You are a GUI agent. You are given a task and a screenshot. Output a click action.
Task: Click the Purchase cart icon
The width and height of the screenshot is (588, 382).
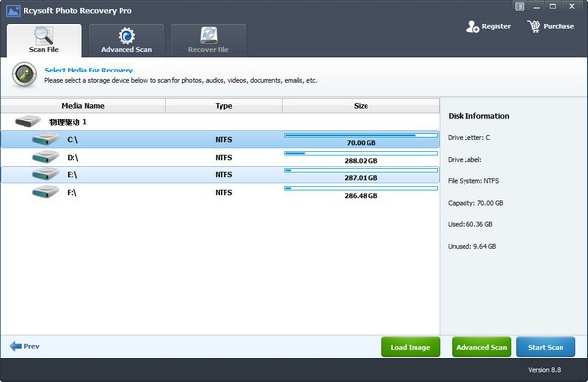point(534,26)
